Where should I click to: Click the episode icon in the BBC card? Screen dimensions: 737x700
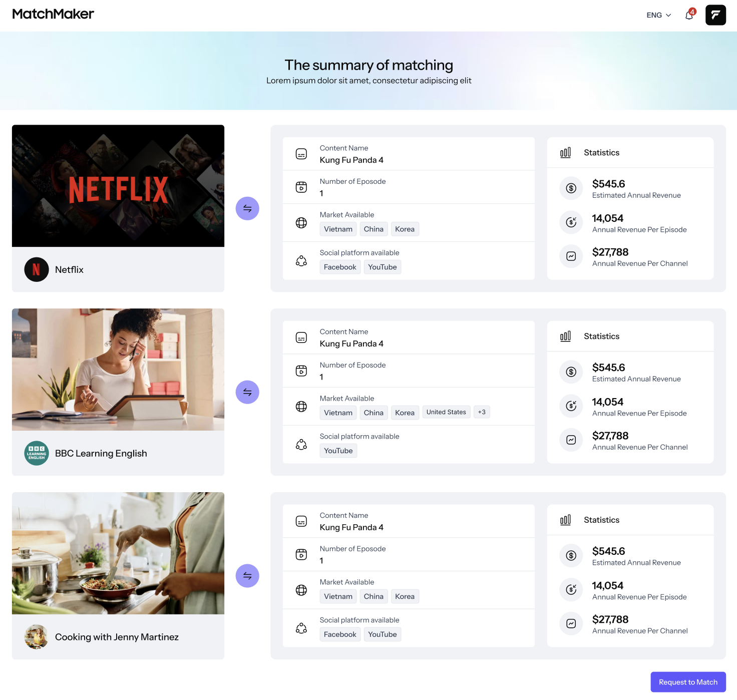(301, 371)
